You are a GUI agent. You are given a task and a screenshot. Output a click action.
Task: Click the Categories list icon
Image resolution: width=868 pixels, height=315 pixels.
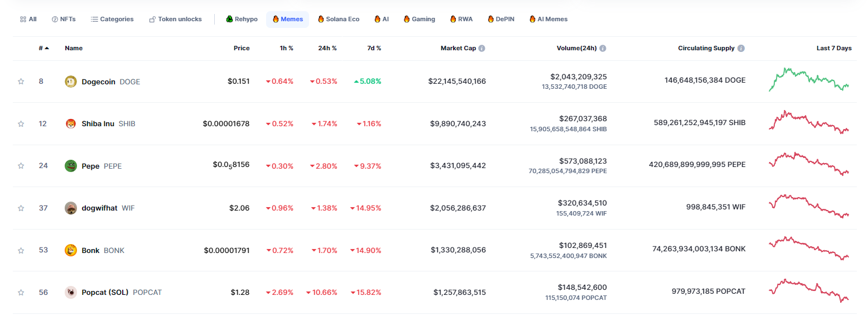click(x=94, y=19)
